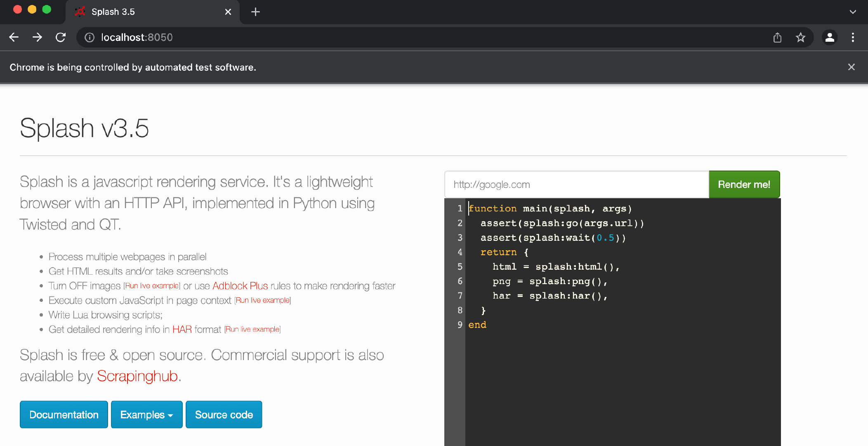Open the site info icon beside localhost
This screenshot has width=868, height=446.
90,37
